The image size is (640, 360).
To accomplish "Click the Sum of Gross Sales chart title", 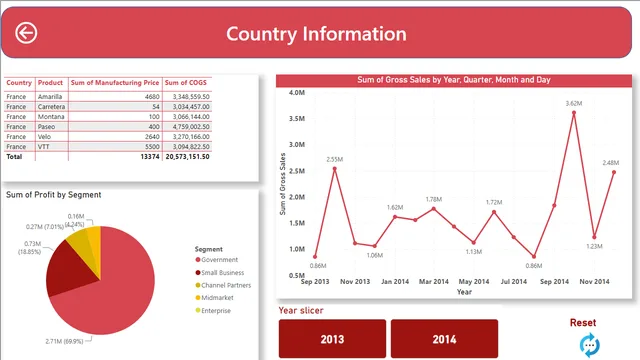I will [454, 80].
